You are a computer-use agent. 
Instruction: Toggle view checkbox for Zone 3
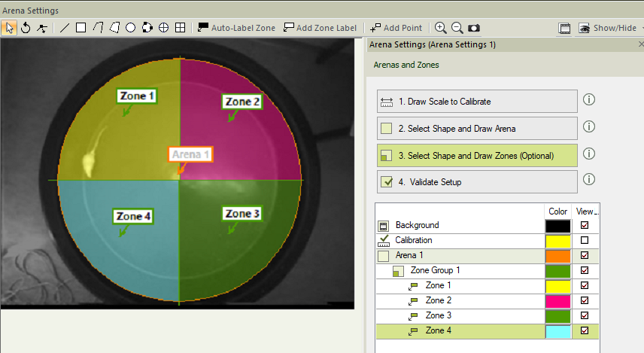tap(585, 315)
